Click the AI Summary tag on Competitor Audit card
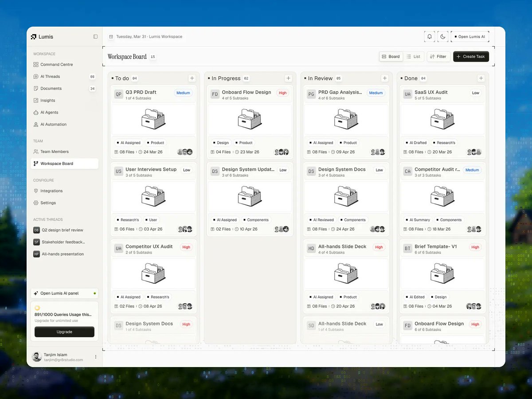 tap(418, 220)
